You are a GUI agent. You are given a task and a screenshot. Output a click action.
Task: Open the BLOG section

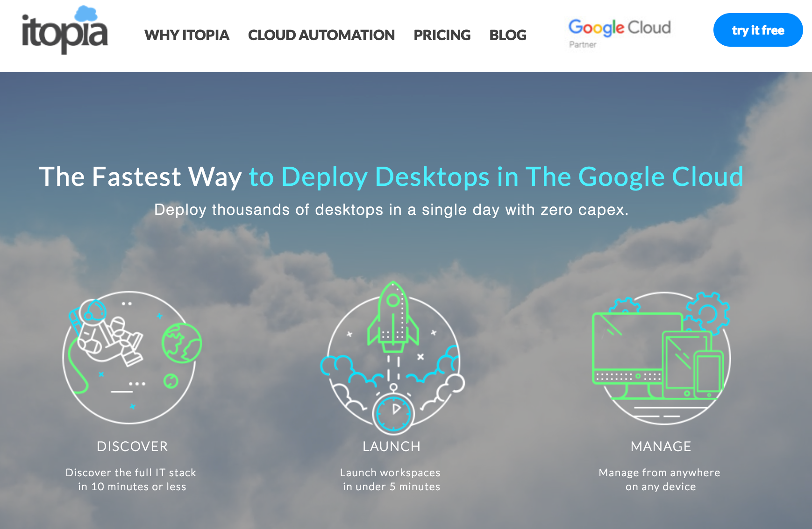coord(507,35)
